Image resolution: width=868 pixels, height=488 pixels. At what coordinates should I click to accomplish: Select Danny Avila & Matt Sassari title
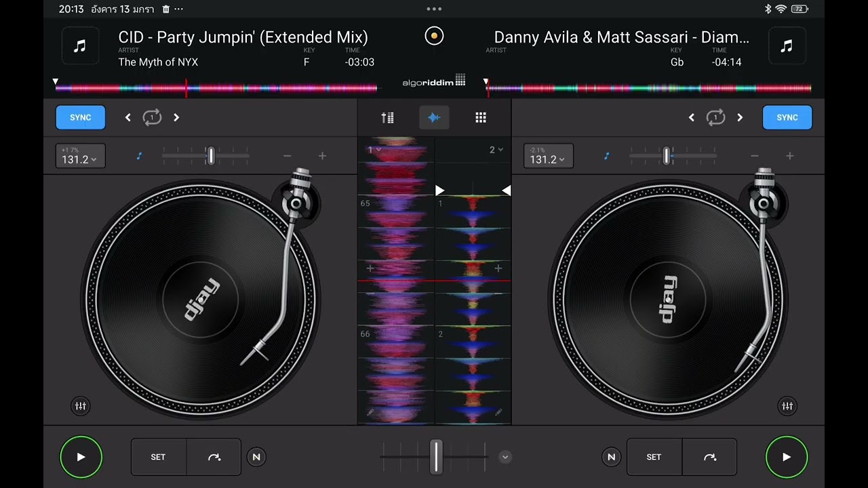click(622, 37)
